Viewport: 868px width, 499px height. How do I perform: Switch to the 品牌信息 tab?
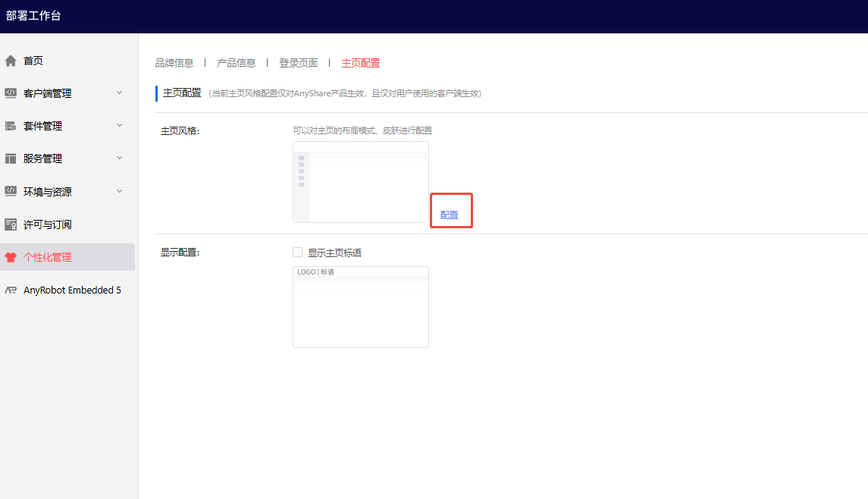(x=174, y=63)
